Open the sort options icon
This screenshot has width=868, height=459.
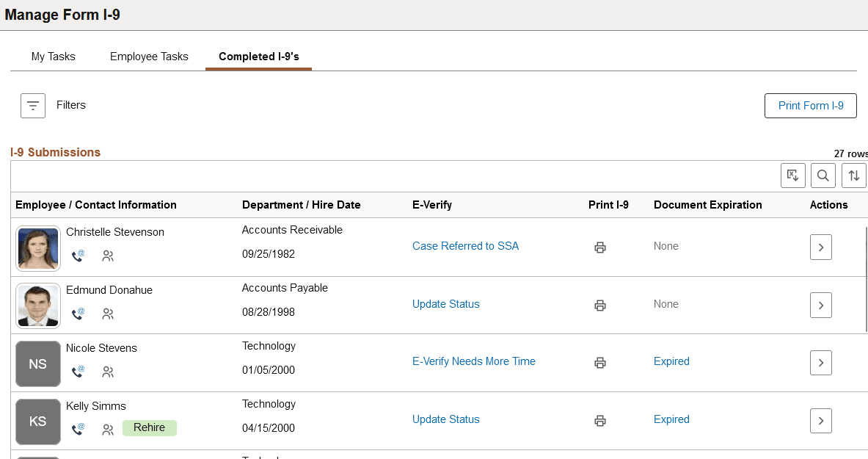click(x=853, y=175)
